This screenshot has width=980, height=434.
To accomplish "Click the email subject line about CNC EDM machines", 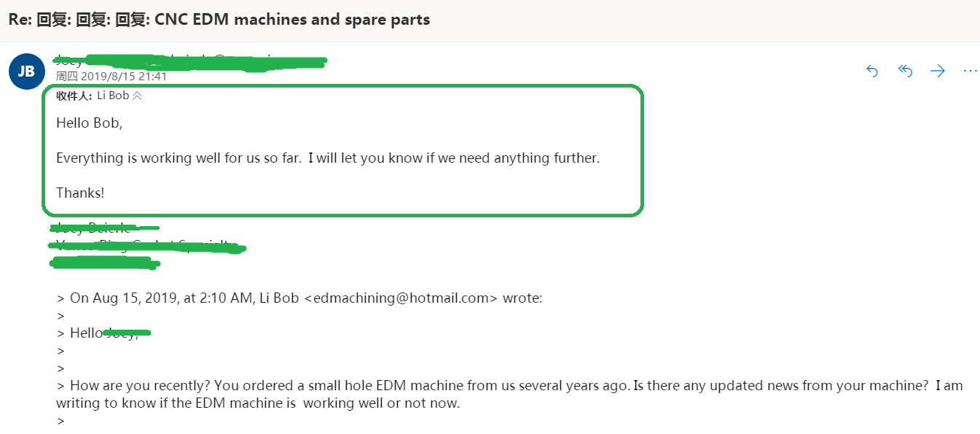I will pos(219,20).
